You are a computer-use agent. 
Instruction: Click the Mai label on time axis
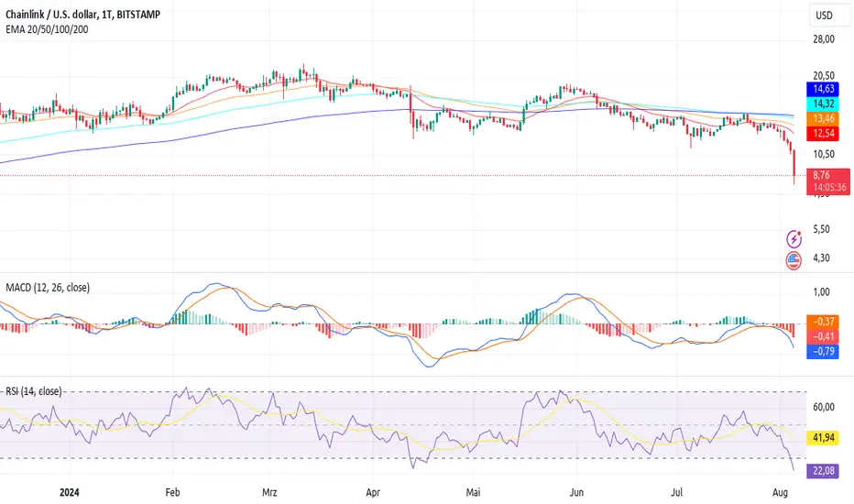(474, 493)
